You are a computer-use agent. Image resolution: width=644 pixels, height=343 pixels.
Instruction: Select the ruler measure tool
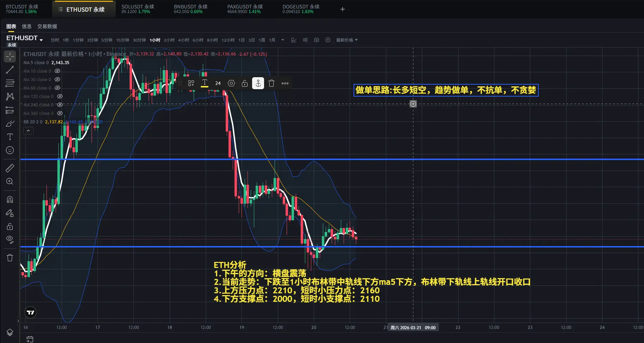point(10,168)
